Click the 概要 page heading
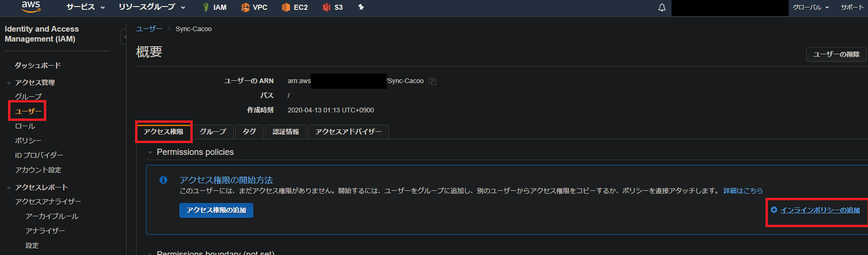868x255 pixels. point(149,52)
